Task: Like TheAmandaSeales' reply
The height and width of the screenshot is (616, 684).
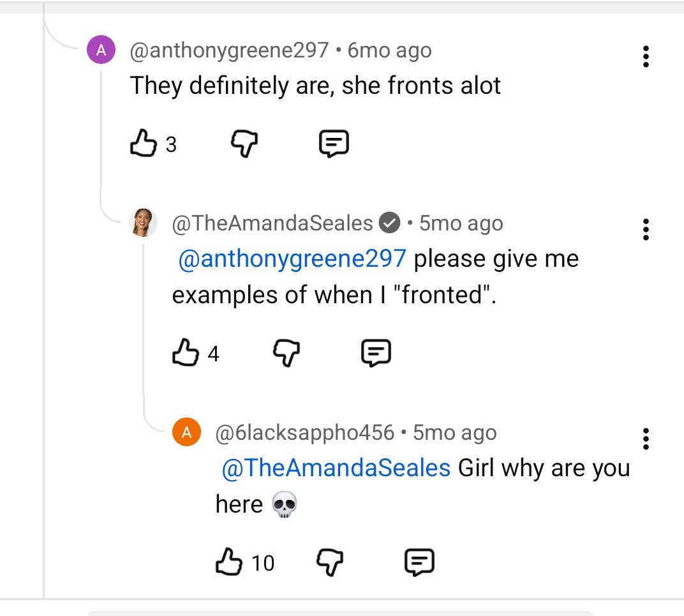Action: point(186,352)
